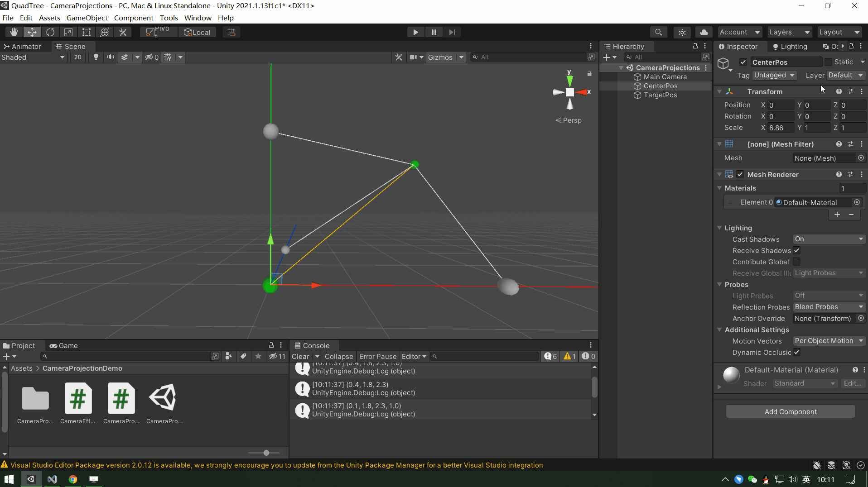The image size is (868, 487).
Task: Toggle grid snapping toolbar button
Action: coord(231,32)
